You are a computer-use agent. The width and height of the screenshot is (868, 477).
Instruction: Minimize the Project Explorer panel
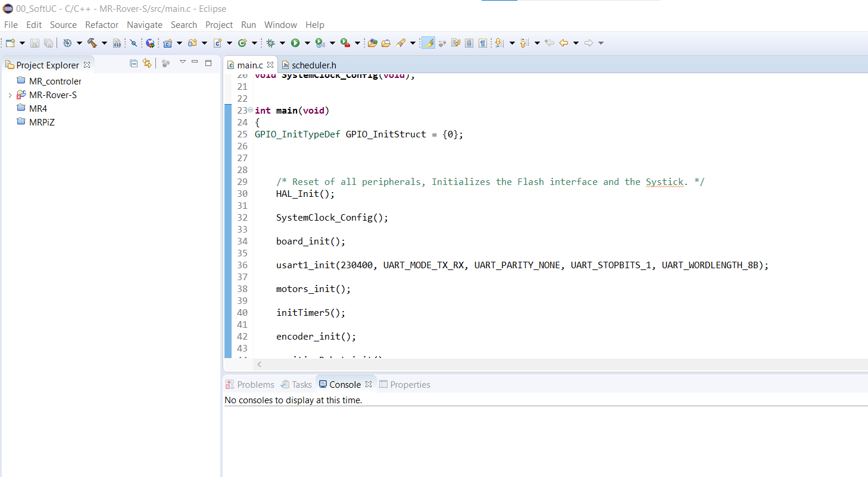pos(195,62)
